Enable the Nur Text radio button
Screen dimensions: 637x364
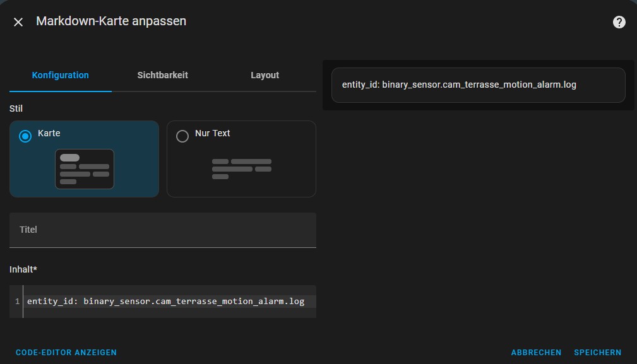(x=182, y=136)
